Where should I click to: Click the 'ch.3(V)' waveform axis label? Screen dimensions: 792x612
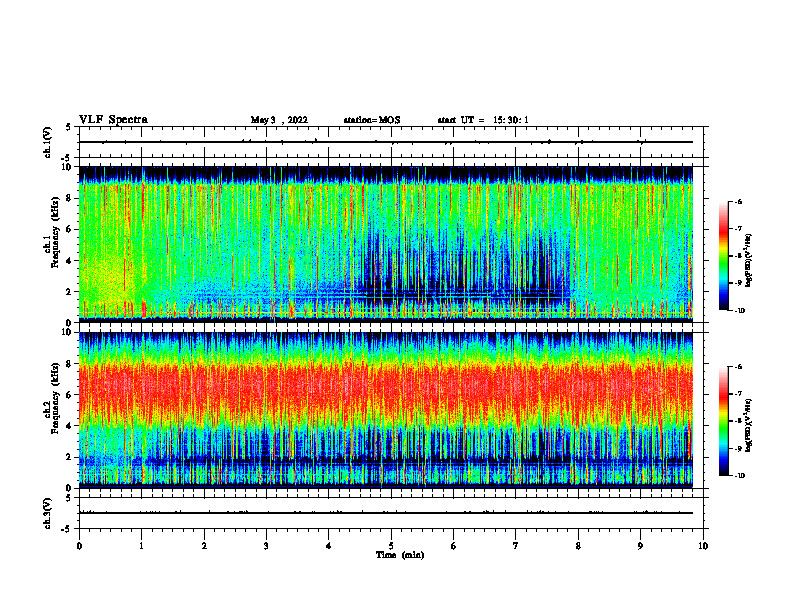pyautogui.click(x=47, y=513)
